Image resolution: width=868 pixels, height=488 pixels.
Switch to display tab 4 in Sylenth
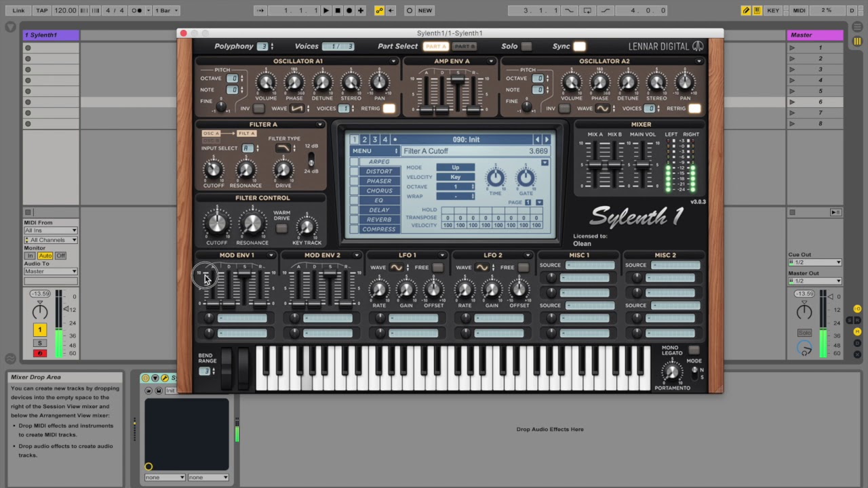tap(384, 140)
